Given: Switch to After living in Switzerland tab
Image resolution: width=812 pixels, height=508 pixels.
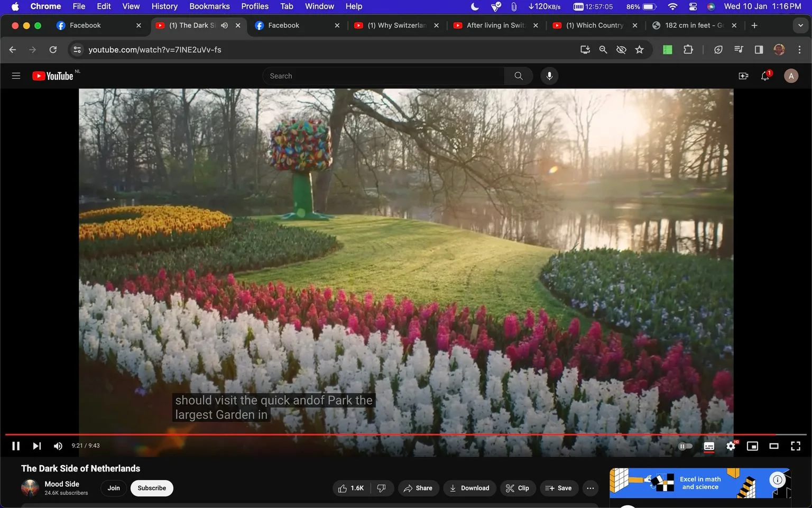Looking at the screenshot, I should coord(496,25).
